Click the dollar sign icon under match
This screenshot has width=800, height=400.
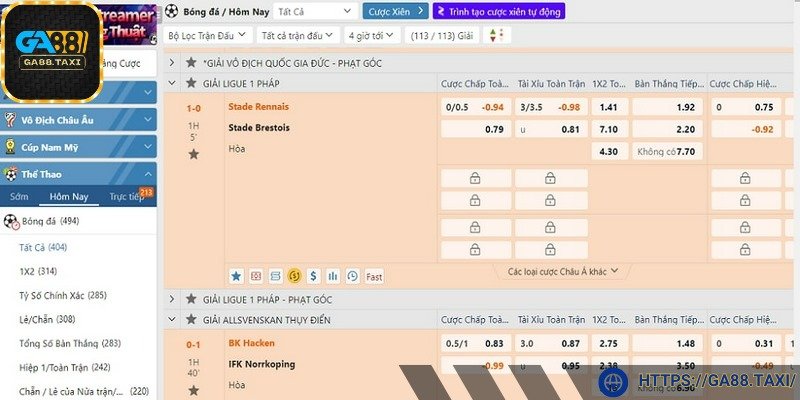(x=313, y=275)
